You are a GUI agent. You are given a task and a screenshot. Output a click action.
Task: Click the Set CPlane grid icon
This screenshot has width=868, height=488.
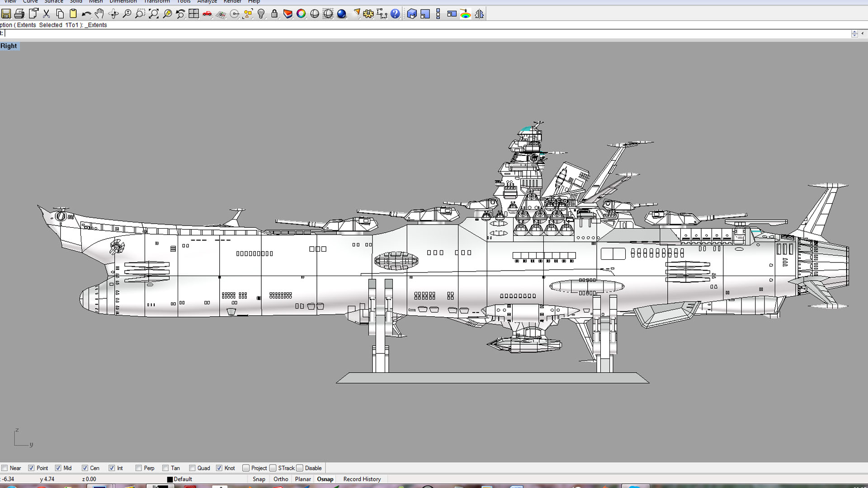pyautogui.click(x=221, y=14)
